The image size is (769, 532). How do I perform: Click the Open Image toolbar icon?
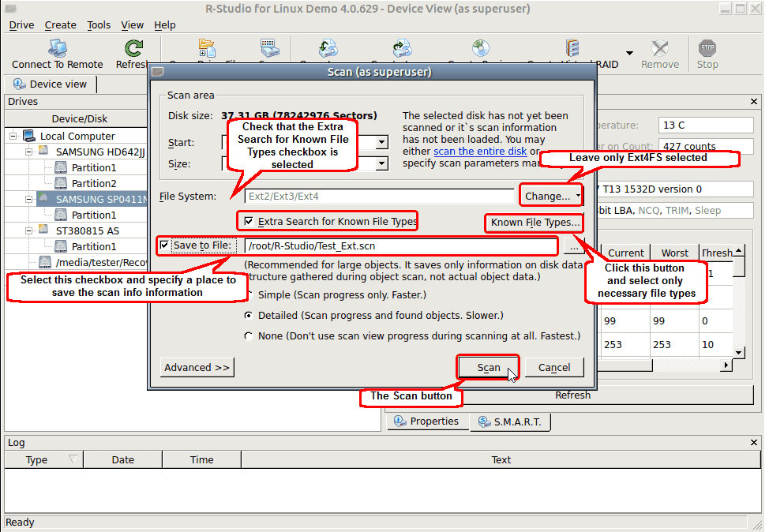point(328,48)
